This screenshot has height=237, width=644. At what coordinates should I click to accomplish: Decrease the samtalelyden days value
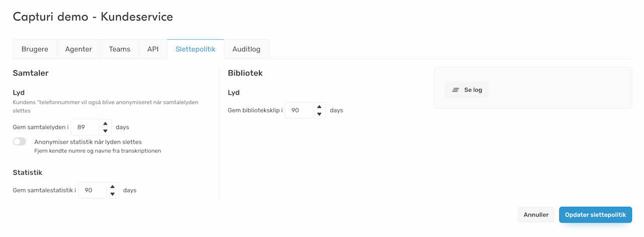click(x=105, y=131)
